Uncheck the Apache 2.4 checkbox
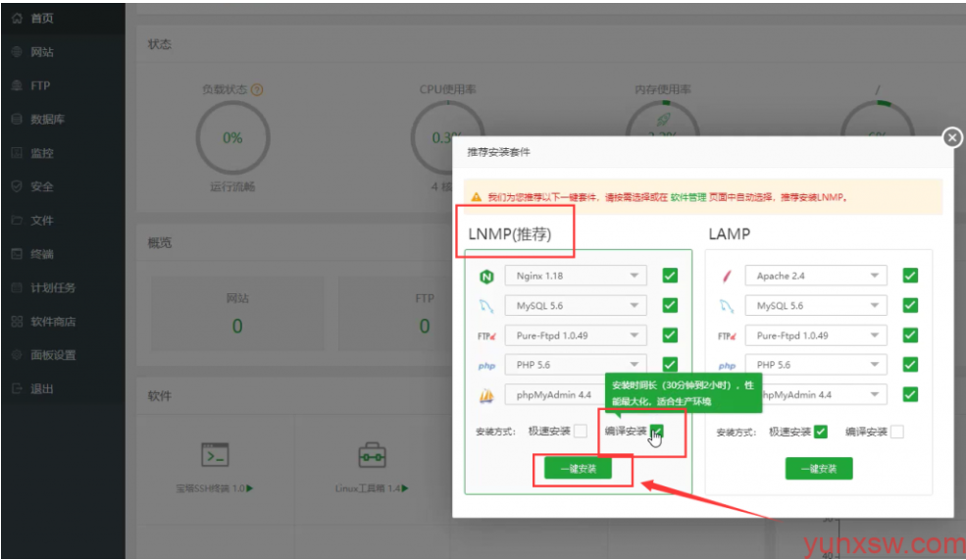Viewport: 966px width, 560px height. [910, 276]
